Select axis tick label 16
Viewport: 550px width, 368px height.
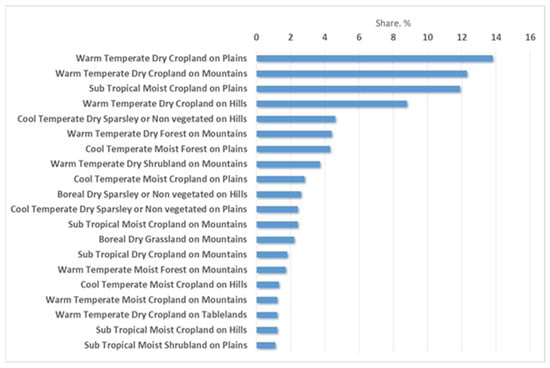pos(530,37)
